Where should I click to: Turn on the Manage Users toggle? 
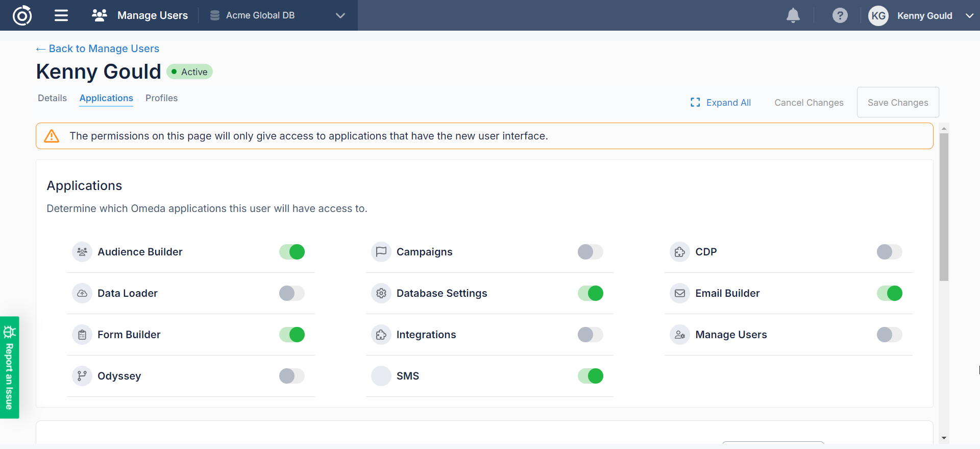tap(889, 335)
